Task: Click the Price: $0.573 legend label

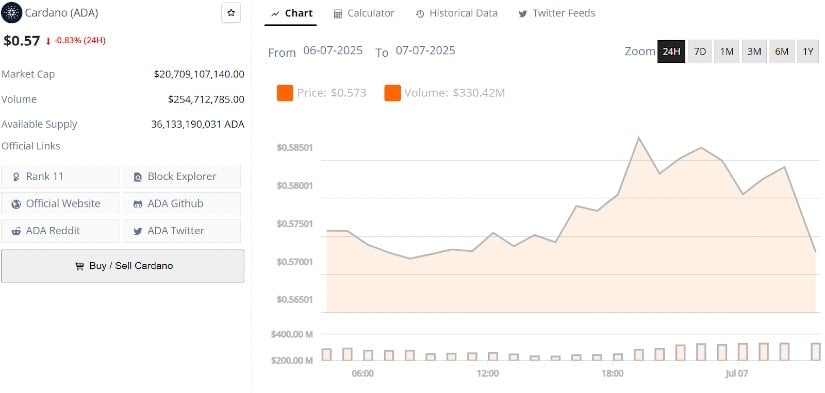Action: pos(331,93)
